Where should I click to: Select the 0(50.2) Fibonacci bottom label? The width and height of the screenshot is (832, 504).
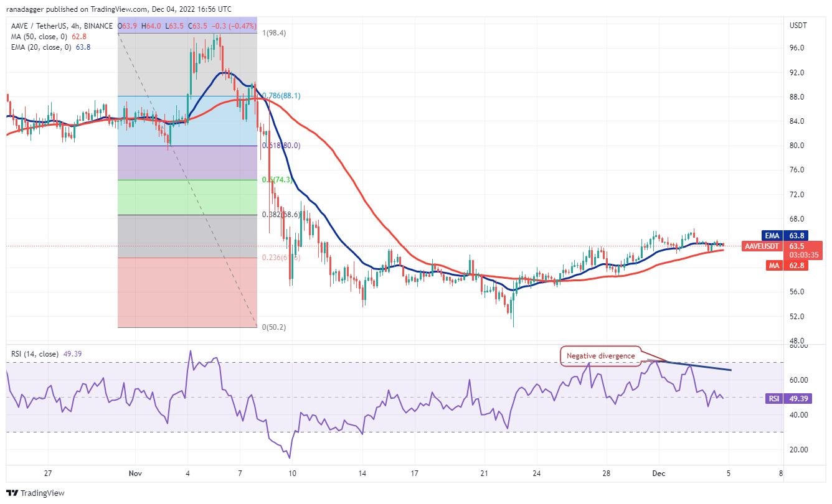(x=273, y=327)
